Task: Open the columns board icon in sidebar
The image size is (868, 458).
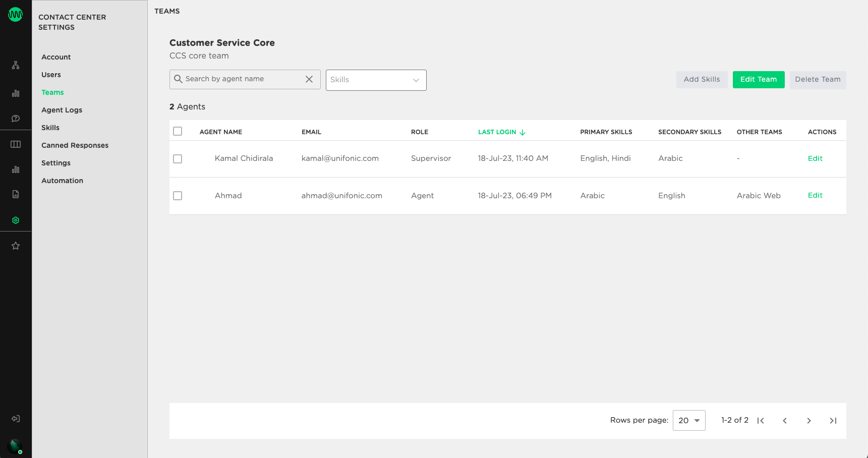Action: tap(16, 144)
